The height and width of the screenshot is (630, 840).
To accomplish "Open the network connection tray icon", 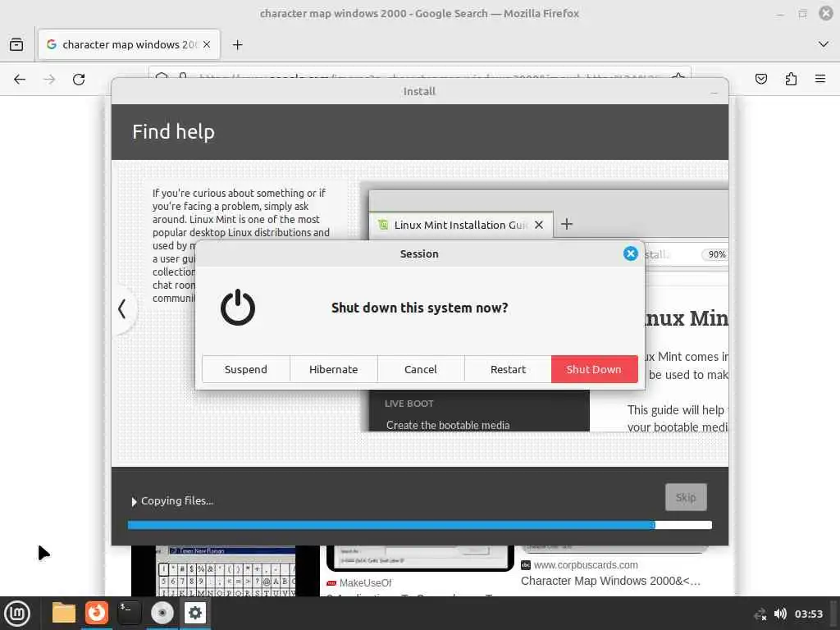I will [760, 614].
